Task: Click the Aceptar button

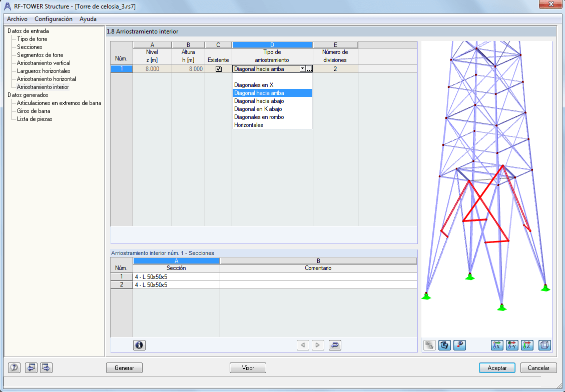Action: click(x=497, y=368)
